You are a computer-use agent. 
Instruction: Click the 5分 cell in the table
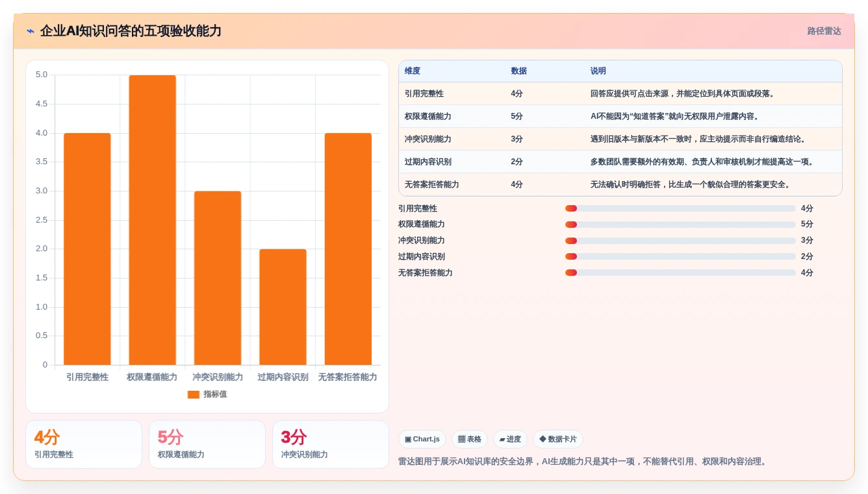pos(517,116)
